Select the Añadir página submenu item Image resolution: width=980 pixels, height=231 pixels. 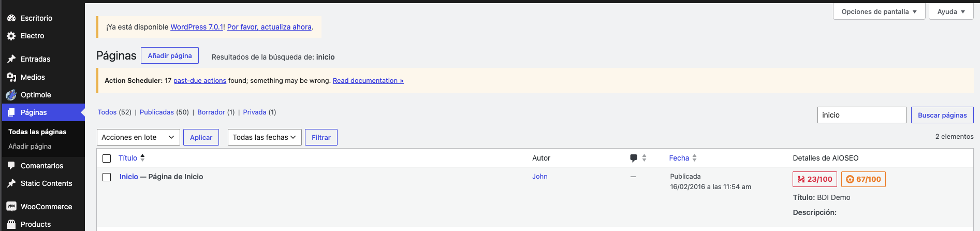pos(30,147)
